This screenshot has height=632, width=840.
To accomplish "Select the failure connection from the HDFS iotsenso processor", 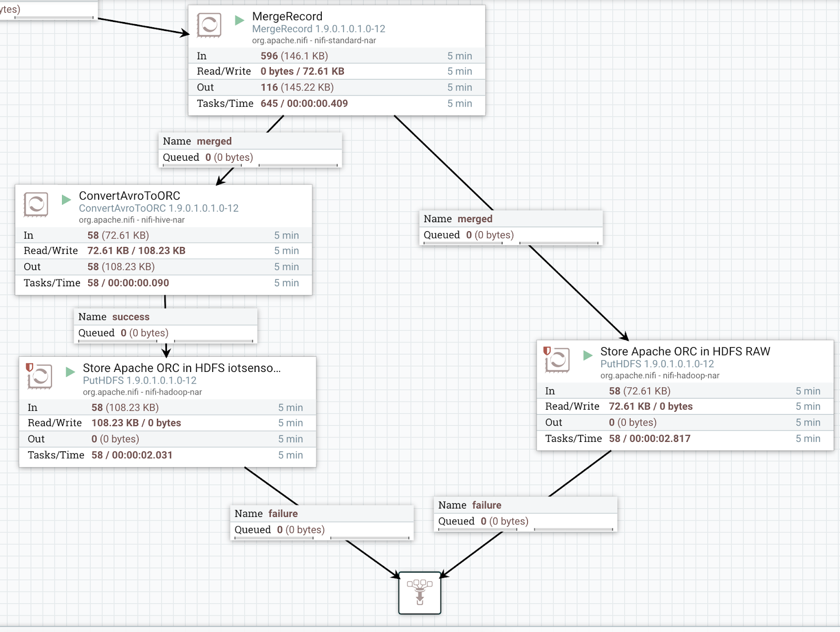I will [x=322, y=522].
